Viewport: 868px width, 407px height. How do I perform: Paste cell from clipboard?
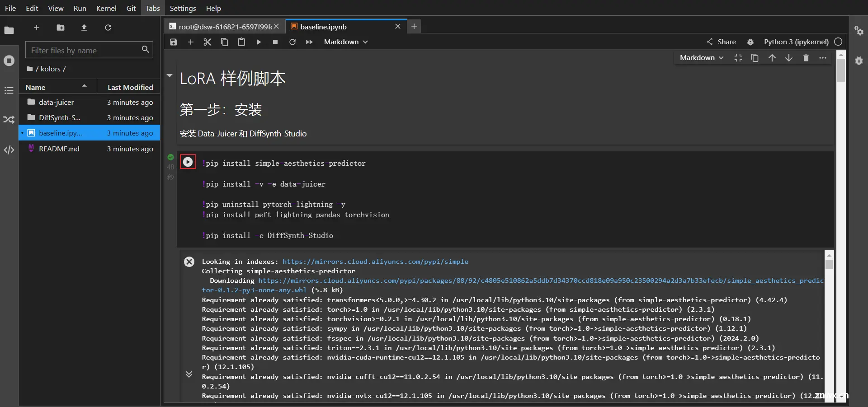[x=241, y=42]
